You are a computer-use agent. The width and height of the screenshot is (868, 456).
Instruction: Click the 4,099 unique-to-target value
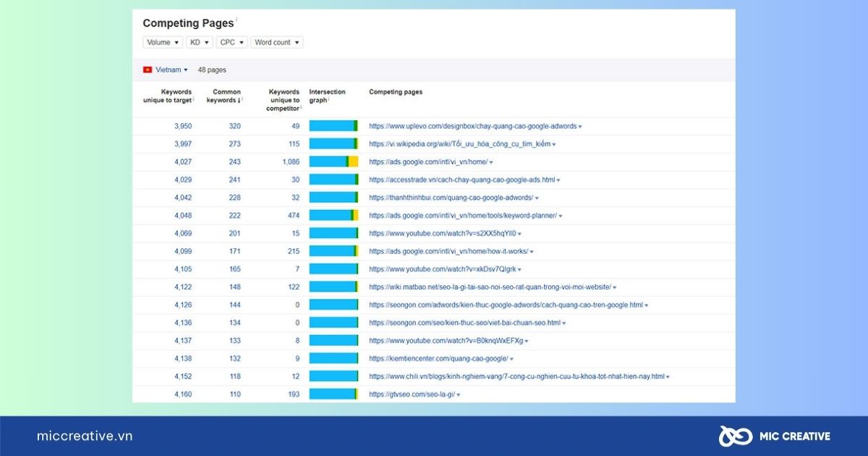183,251
